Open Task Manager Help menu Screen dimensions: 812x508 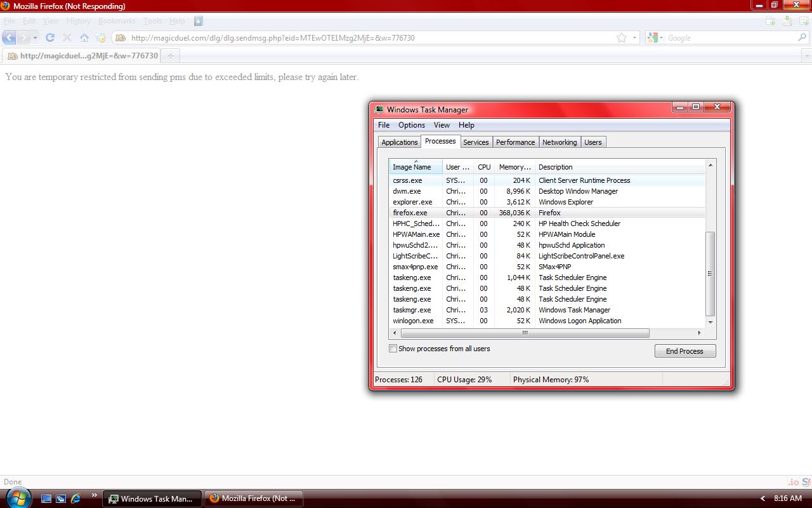pyautogui.click(x=466, y=125)
